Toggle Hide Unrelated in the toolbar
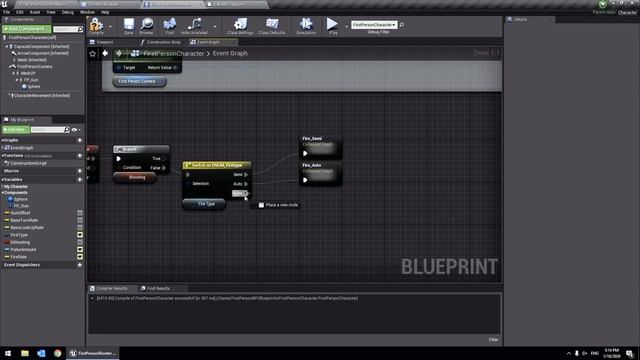This screenshot has width=640, height=360. coord(194,26)
